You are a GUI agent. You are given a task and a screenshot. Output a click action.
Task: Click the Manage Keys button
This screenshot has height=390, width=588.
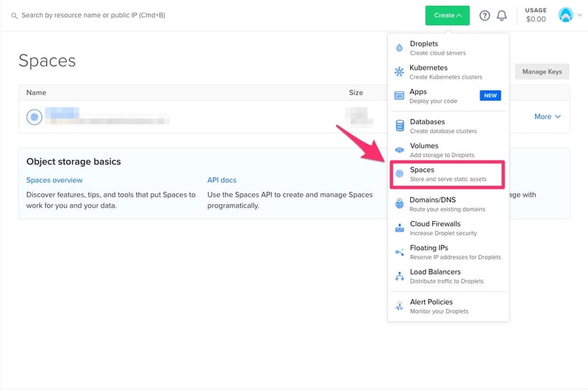point(542,71)
